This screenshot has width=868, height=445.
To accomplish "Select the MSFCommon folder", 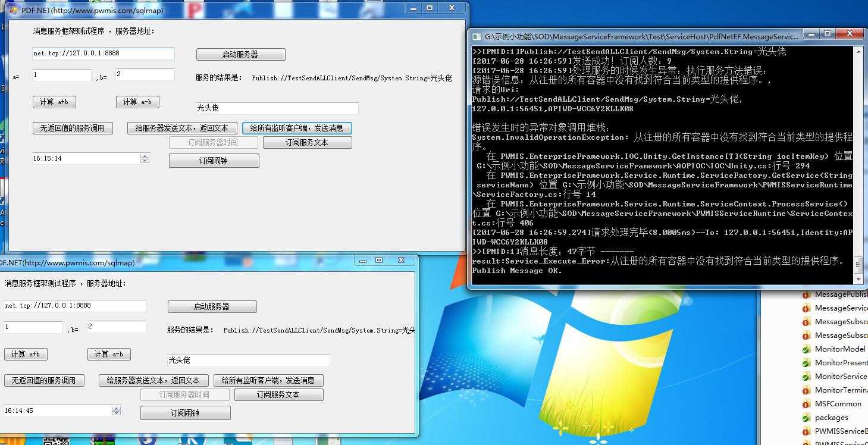I will tap(833, 404).
